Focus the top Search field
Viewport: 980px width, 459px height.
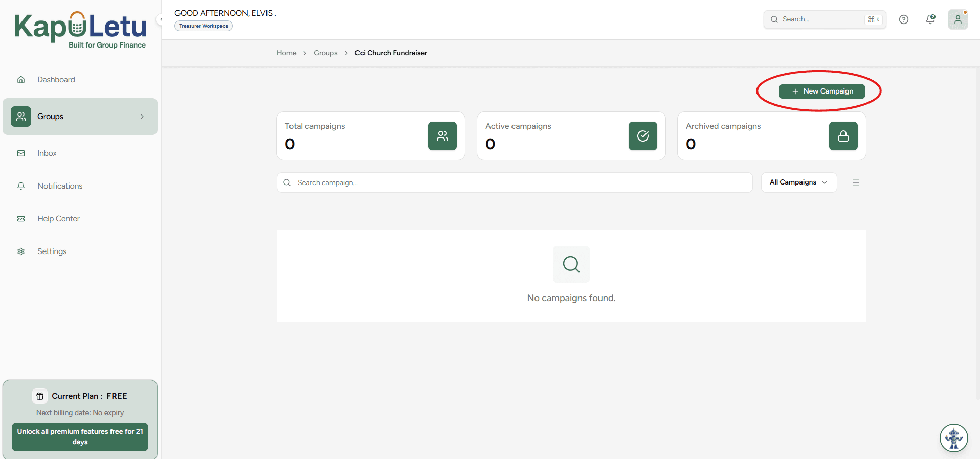pos(825,19)
